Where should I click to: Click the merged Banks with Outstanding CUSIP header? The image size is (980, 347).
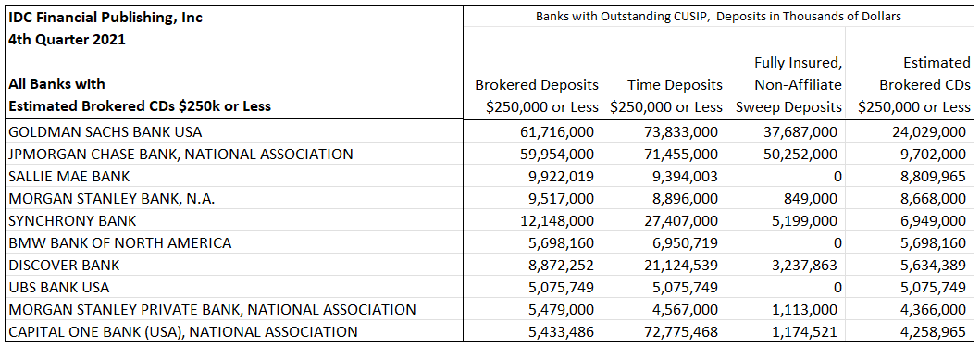coord(719,17)
